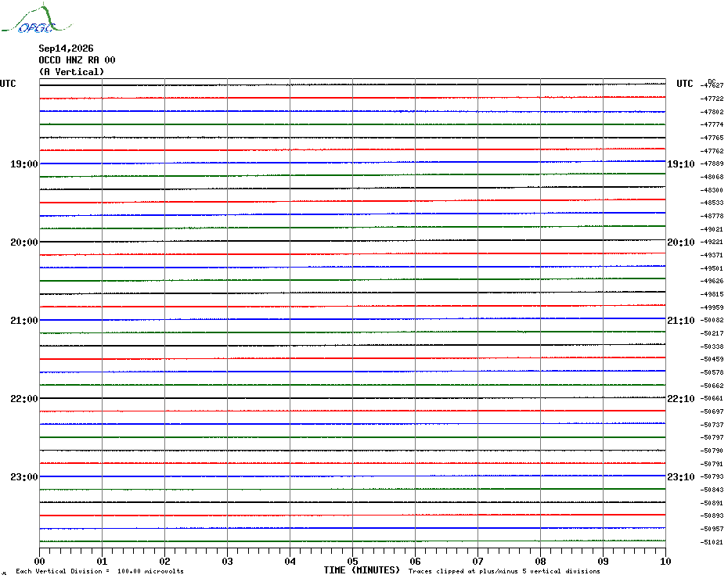728x582 pixels.
Task: Click the OFGC logo image
Action: pos(37,19)
